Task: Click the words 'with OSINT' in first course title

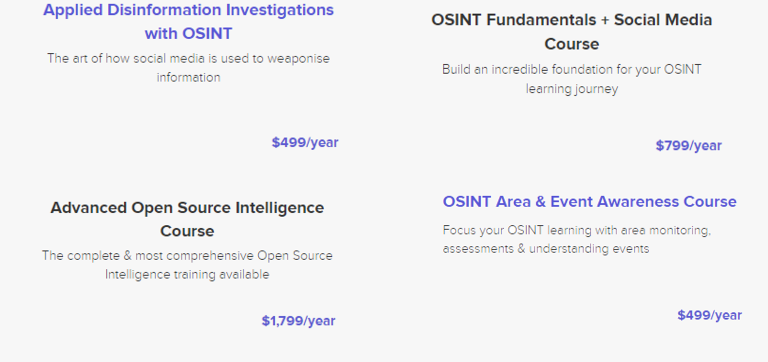Action: point(189,33)
